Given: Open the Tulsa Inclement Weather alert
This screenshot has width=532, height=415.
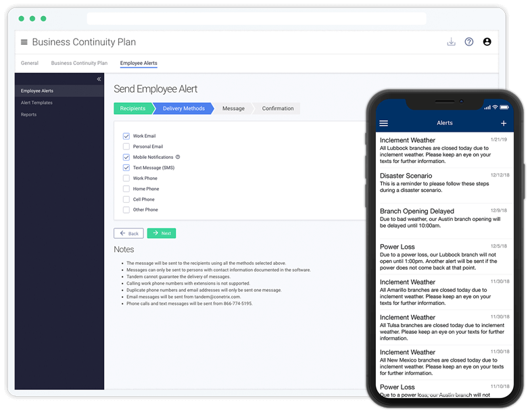Looking at the screenshot, I should (445, 327).
